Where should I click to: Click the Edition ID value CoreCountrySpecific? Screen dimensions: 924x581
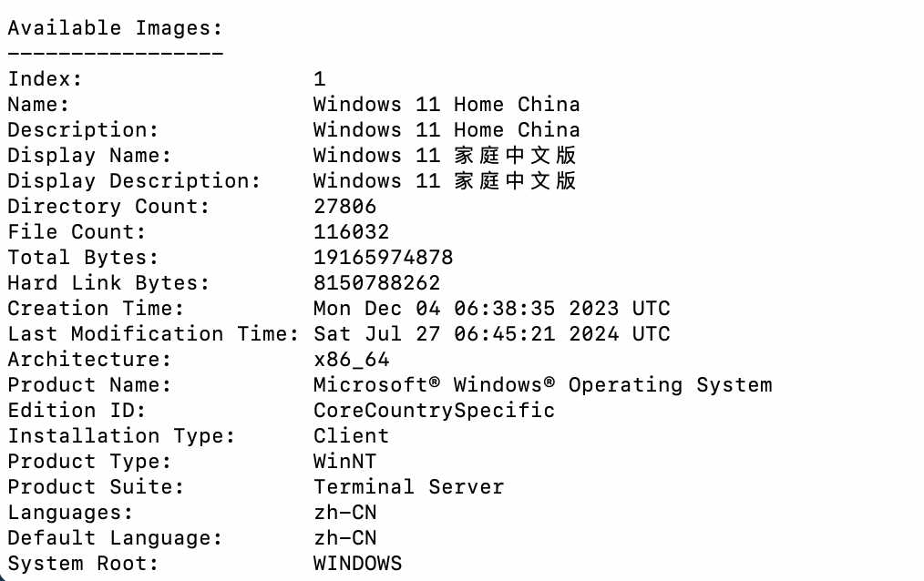pyautogui.click(x=434, y=411)
